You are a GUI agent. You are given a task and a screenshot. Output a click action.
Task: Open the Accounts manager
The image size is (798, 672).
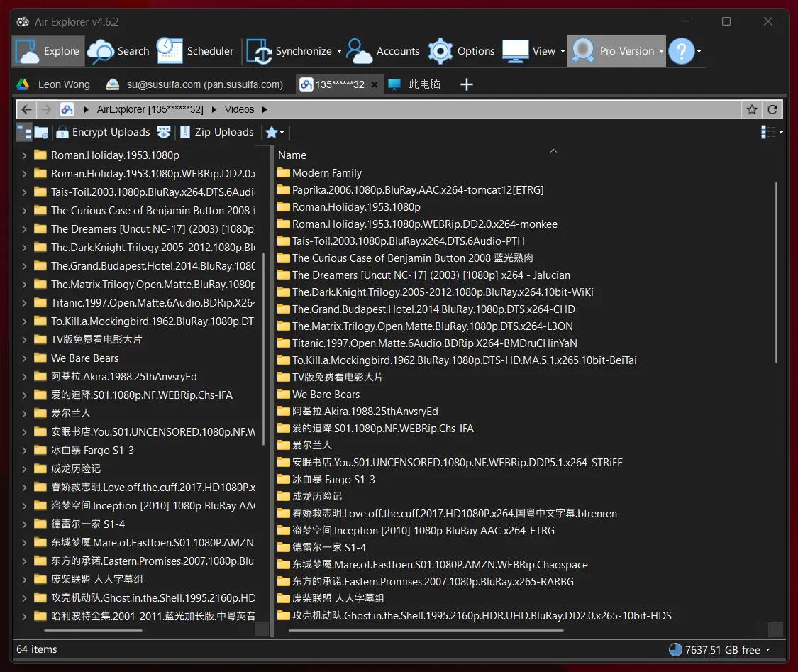coord(383,51)
